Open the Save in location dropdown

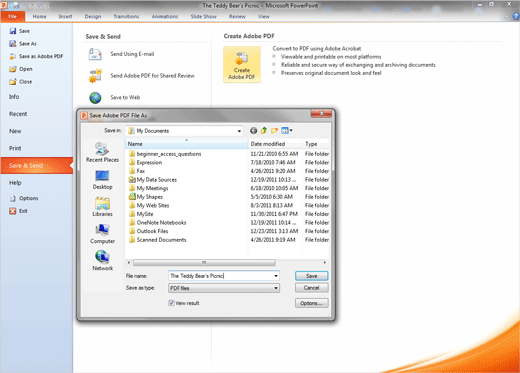(239, 131)
